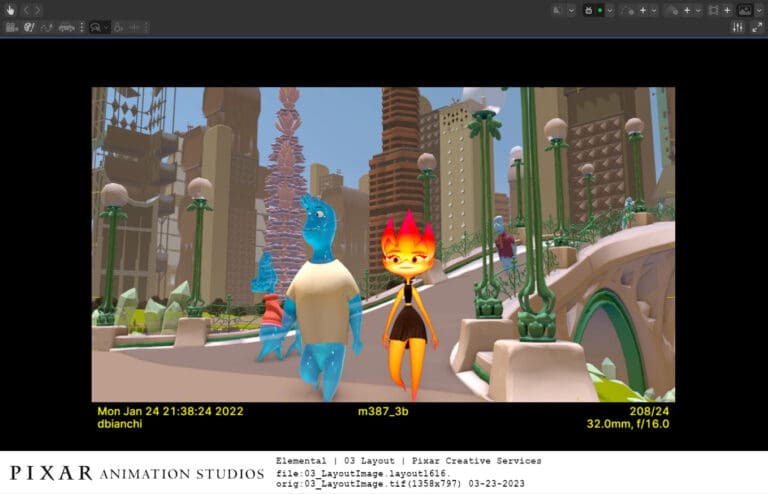The image size is (768, 494).
Task: Click 'Elemental | 03 Layout | Pixar Creative Services' caption
Action: point(408,461)
